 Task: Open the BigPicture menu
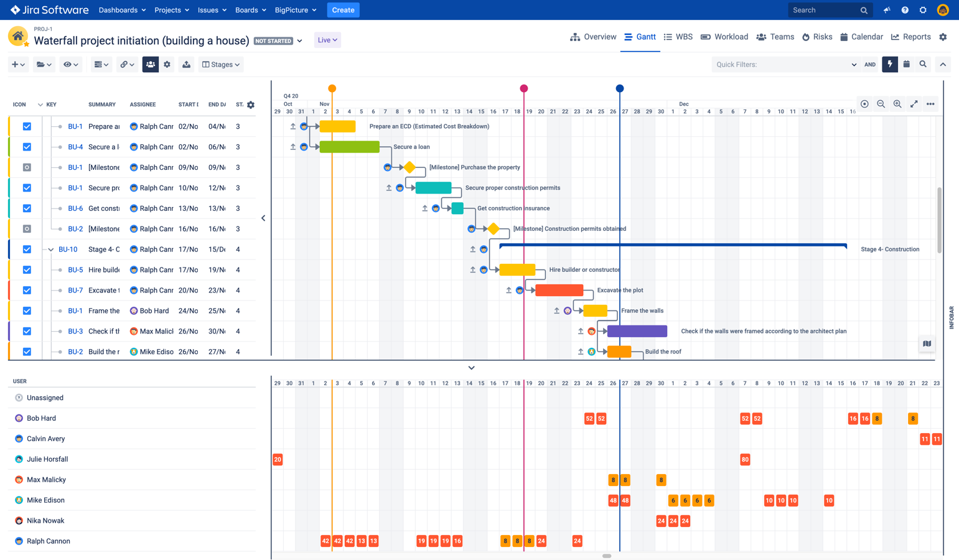291,10
